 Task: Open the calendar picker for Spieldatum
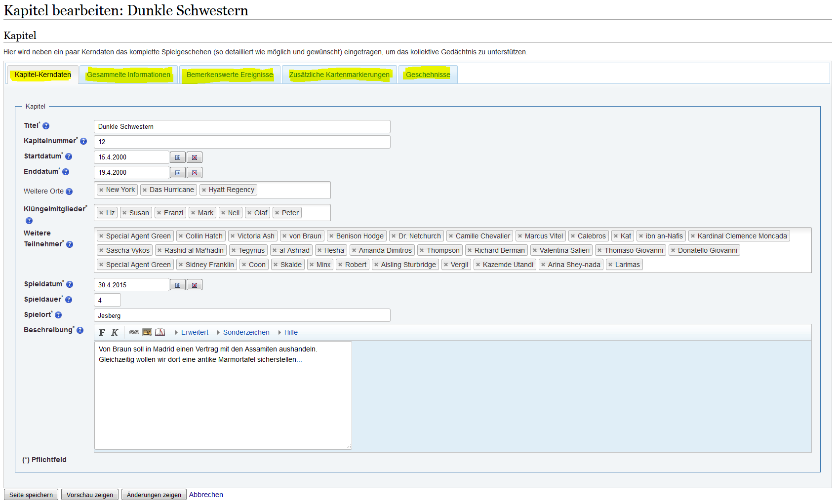coord(178,285)
